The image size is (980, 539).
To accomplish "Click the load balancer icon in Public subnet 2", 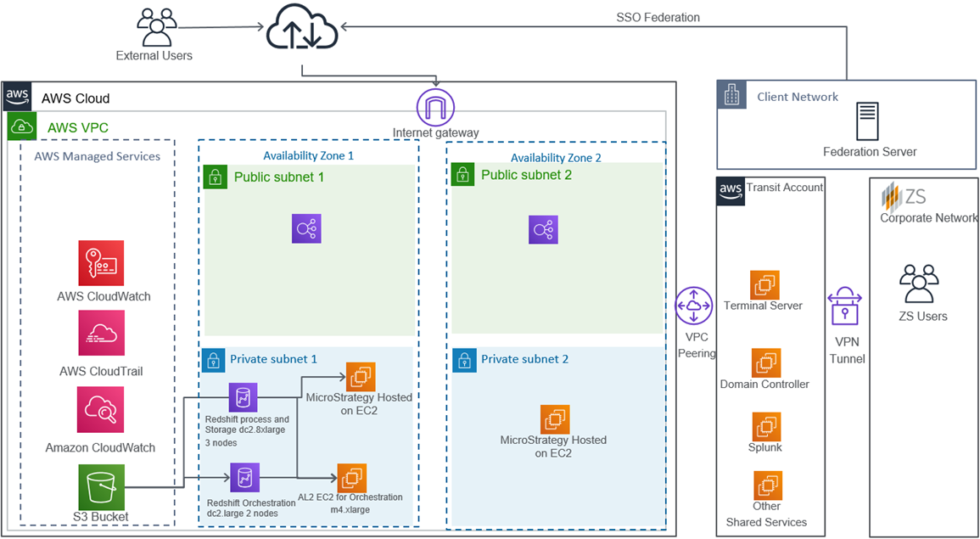I will tap(543, 229).
